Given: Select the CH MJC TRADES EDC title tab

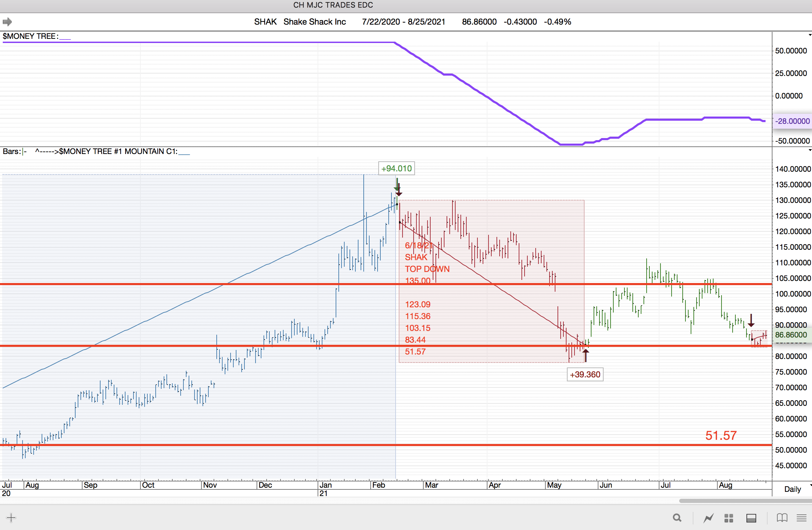Looking at the screenshot, I should 333,5.
